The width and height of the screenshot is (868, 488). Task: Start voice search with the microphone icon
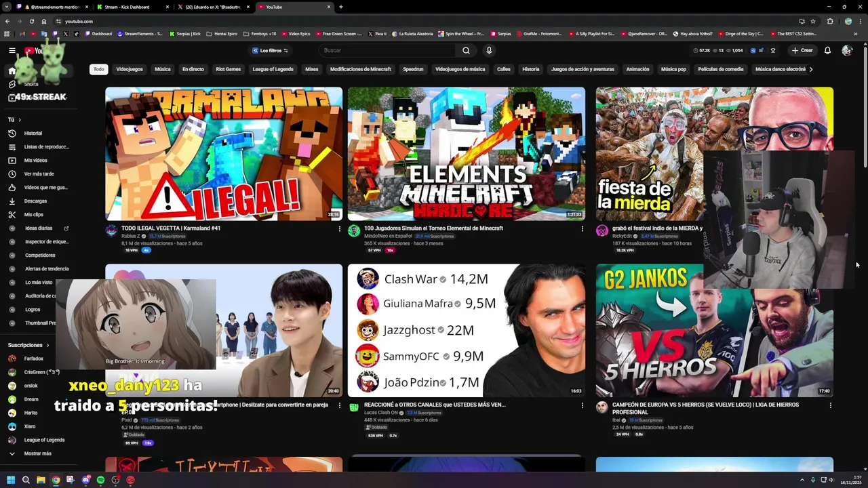[x=489, y=50]
